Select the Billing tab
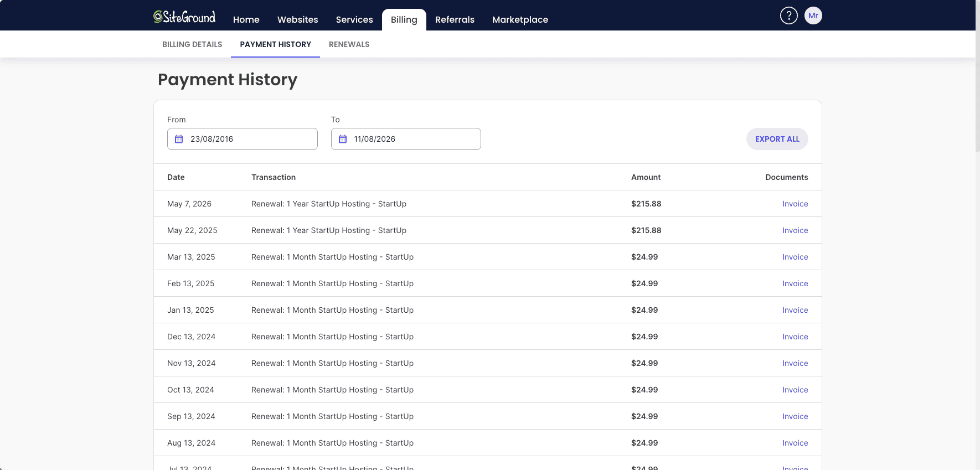Image resolution: width=980 pixels, height=470 pixels. pyautogui.click(x=404, y=19)
